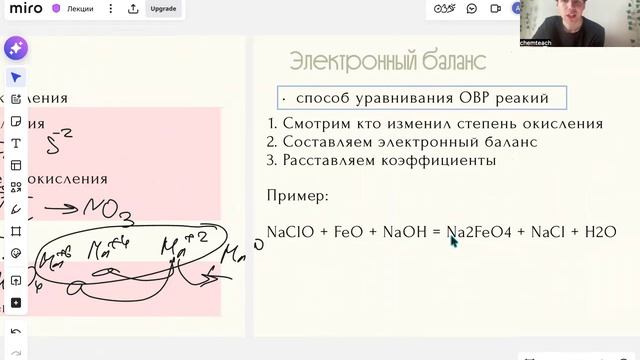Open the Лекции board title
Image resolution: width=640 pixels, height=360 pixels.
[80, 9]
